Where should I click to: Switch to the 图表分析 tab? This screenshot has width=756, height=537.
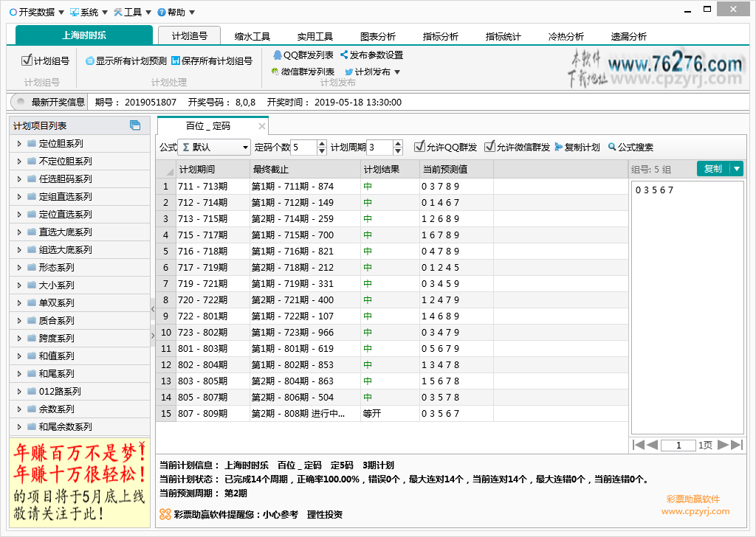[x=377, y=36]
